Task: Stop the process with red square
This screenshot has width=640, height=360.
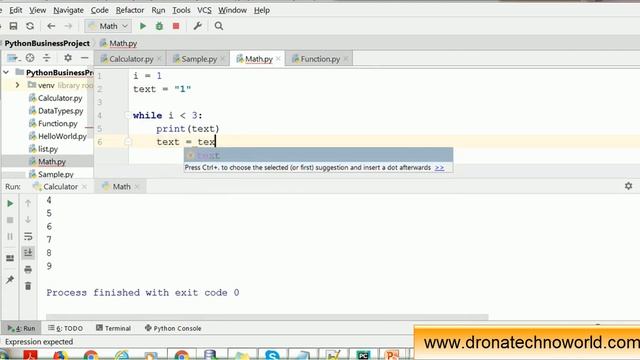Action: point(176,26)
